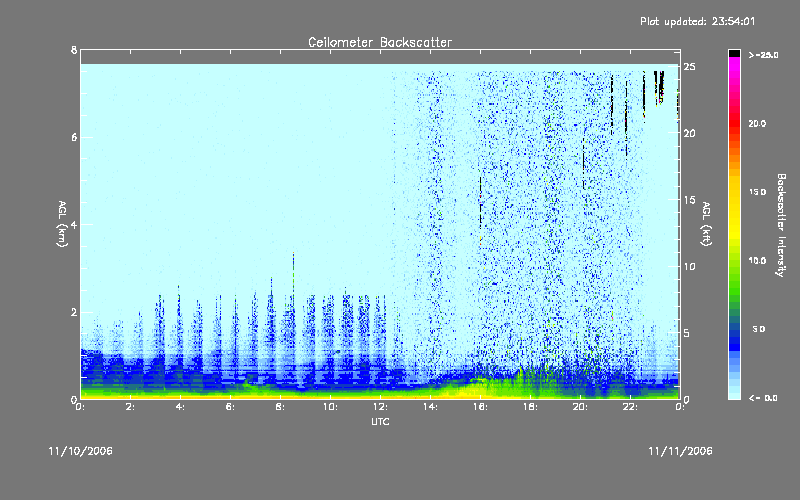Screen dimensions: 800x500
Task: Click the "8" km label on the left axis
Action: point(74,50)
